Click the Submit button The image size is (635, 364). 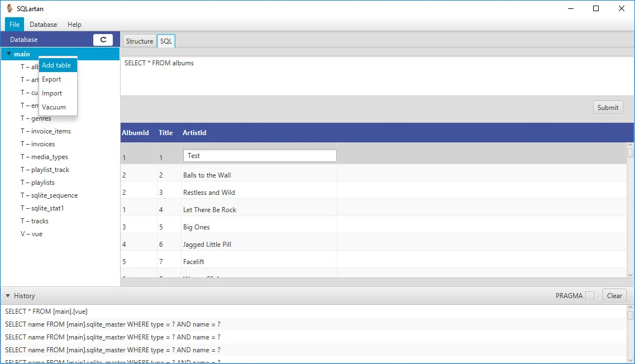pos(608,108)
